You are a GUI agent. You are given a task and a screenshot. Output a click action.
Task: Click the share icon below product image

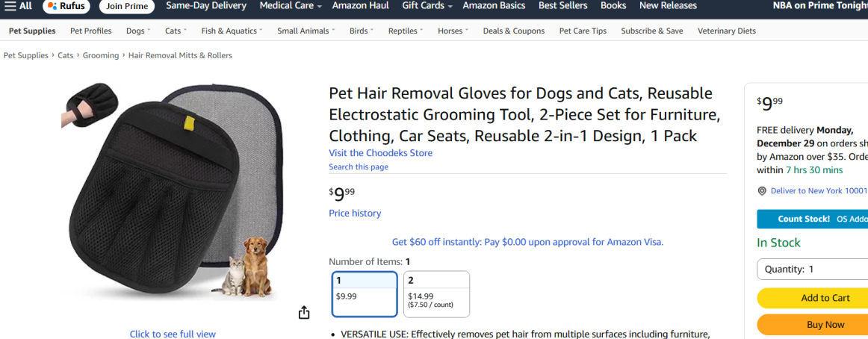(304, 313)
